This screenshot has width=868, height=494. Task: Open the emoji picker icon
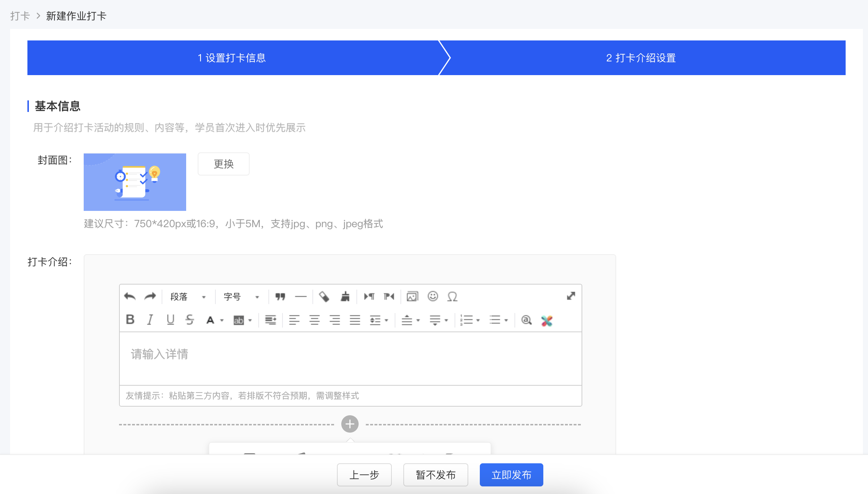(433, 296)
